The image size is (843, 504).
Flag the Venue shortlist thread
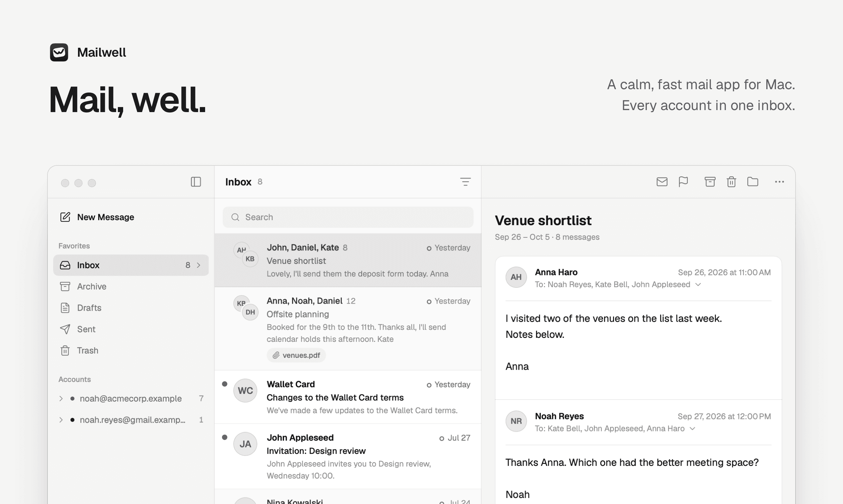[x=683, y=182]
